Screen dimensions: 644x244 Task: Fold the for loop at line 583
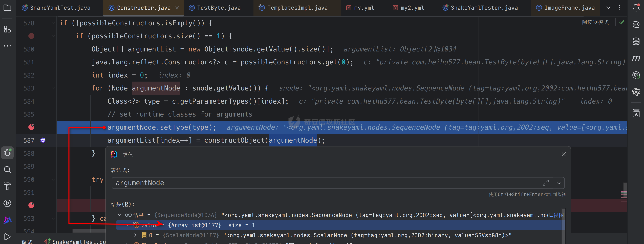(x=53, y=88)
